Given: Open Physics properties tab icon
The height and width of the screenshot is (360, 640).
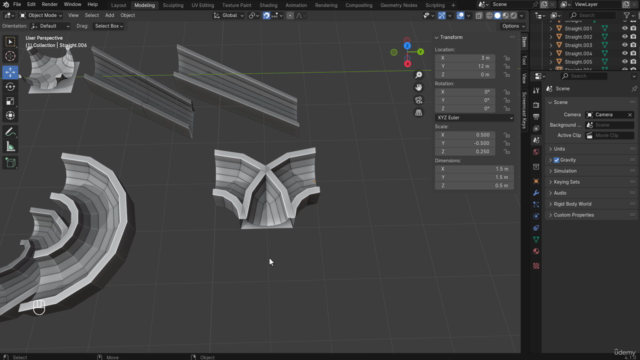Looking at the screenshot, I should (536, 216).
